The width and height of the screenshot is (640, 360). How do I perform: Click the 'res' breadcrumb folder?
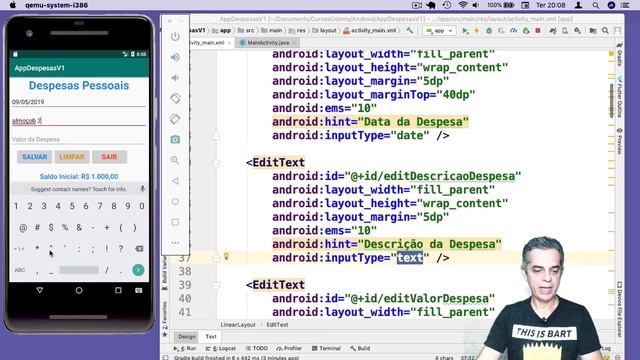click(297, 31)
